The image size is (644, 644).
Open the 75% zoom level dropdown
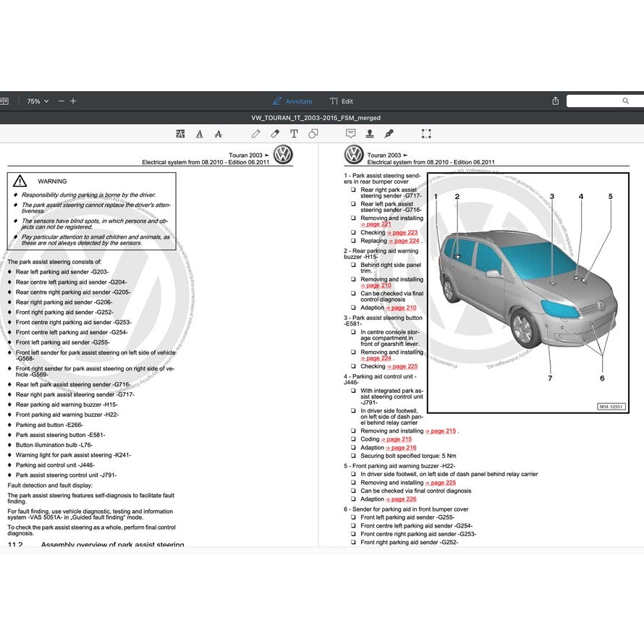tap(38, 101)
